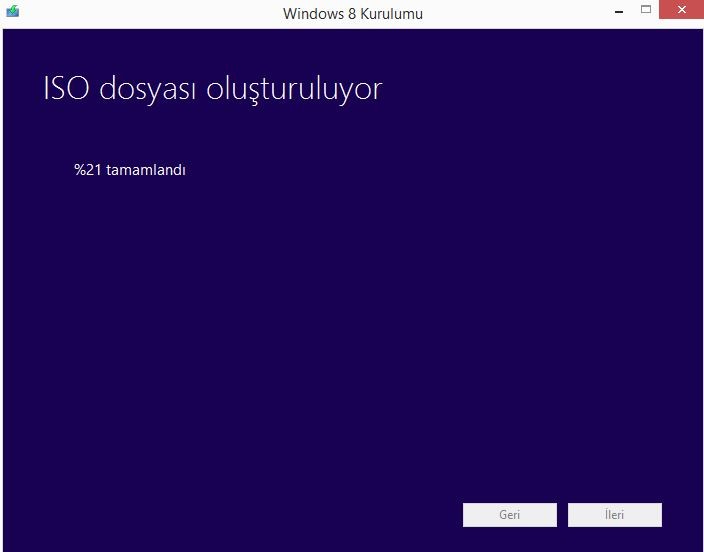Click the 'Windows 8 Kurulumu' title text
The width and height of the screenshot is (704, 552).
353,13
